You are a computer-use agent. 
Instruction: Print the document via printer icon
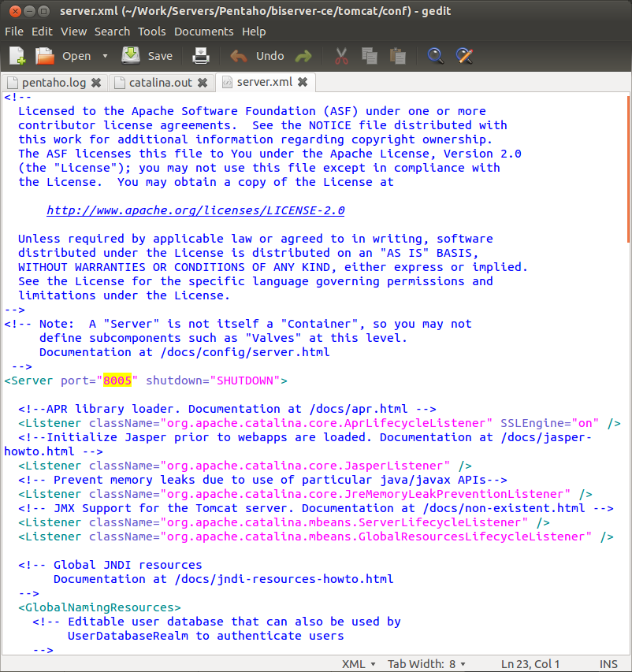coord(201,56)
